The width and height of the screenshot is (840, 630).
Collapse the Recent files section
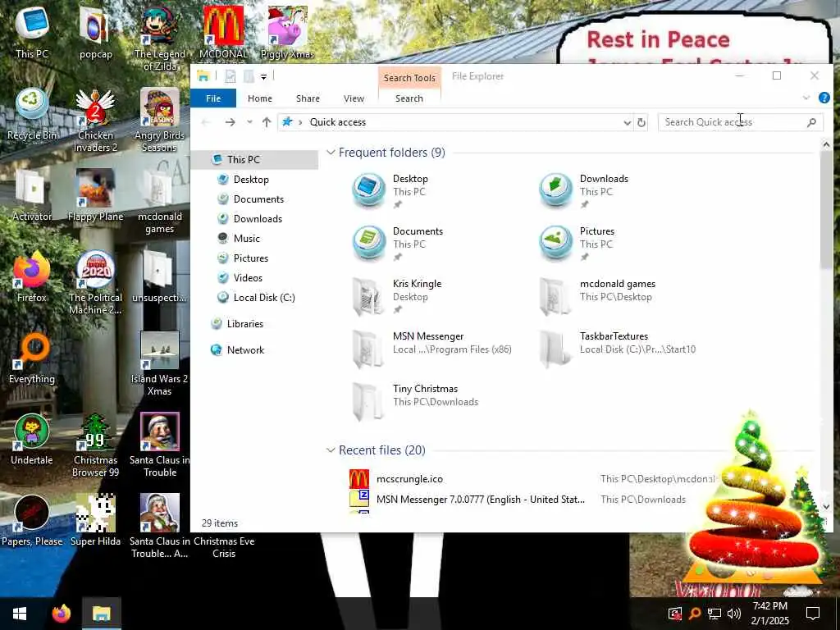331,450
